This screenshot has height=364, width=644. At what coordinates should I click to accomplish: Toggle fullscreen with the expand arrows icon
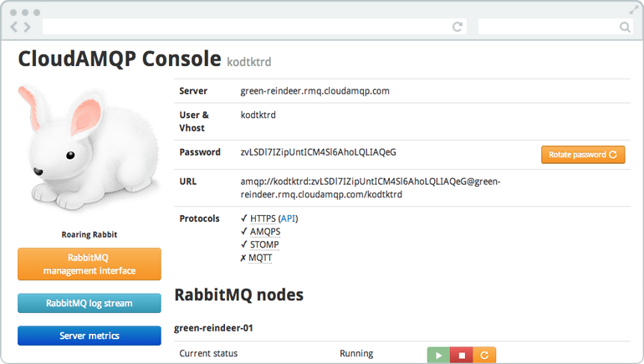[x=634, y=11]
